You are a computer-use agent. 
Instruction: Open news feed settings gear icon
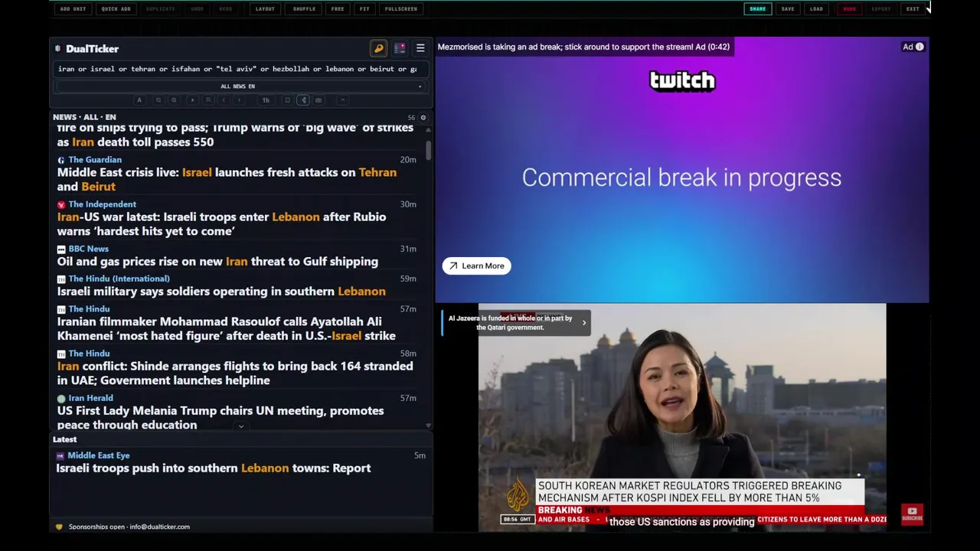click(x=423, y=118)
